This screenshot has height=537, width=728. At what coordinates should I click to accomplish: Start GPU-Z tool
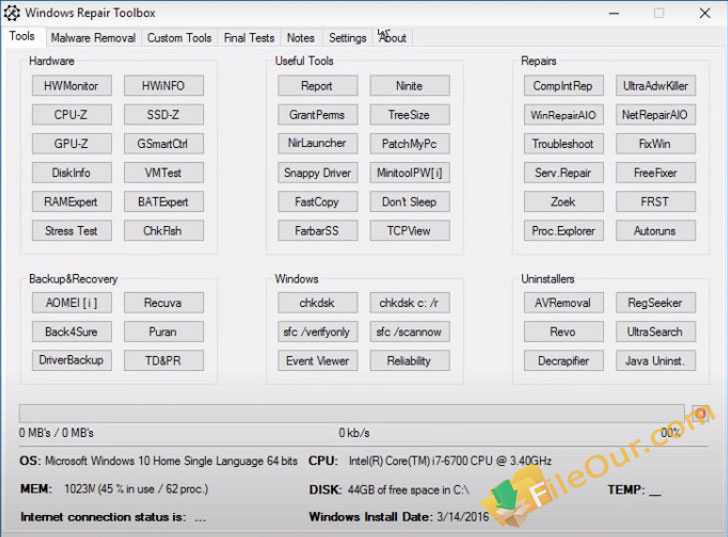click(x=72, y=144)
